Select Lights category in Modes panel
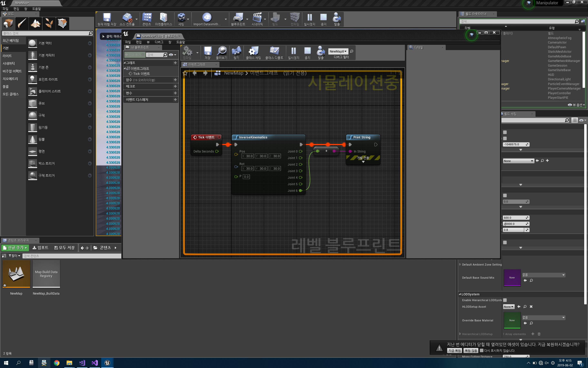 [x=7, y=56]
